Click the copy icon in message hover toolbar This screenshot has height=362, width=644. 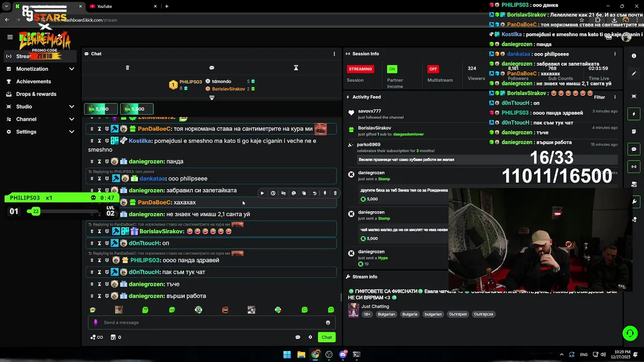[x=304, y=193]
